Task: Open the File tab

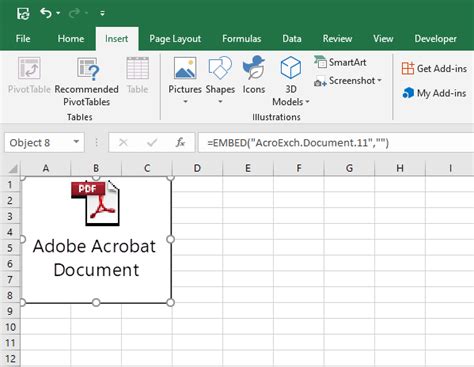Action: click(23, 39)
